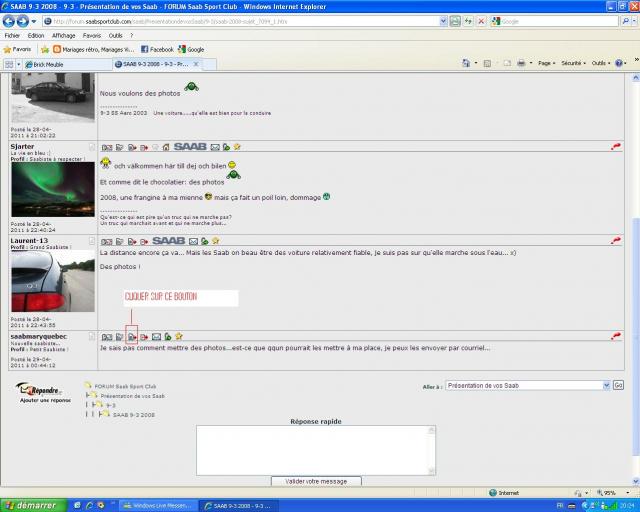Image resolution: width=640 pixels, height=512 pixels.
Task: Open the command bar Outils dropdown
Action: click(601, 63)
